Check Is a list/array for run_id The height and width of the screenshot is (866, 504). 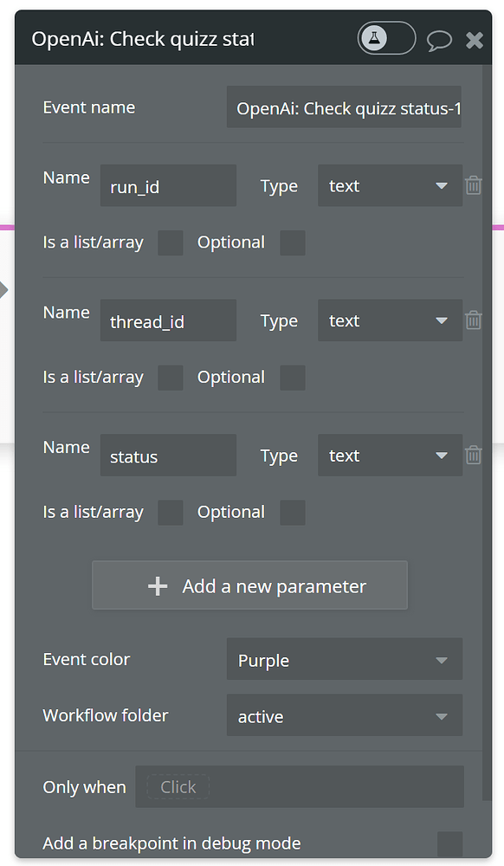point(171,243)
